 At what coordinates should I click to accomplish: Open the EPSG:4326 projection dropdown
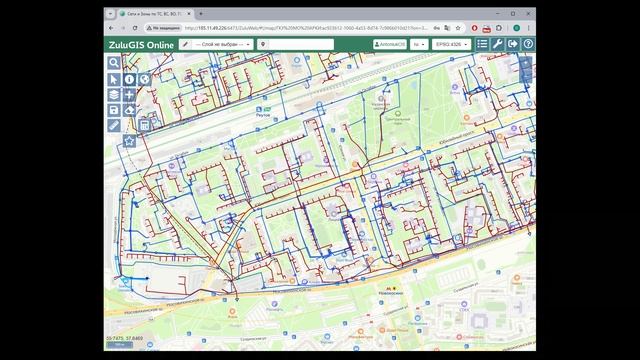click(451, 44)
